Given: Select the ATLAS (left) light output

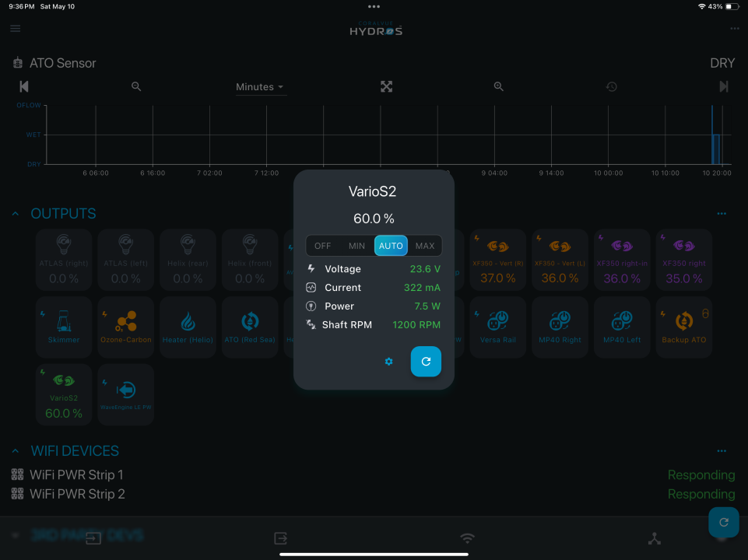Looking at the screenshot, I should pos(126,260).
